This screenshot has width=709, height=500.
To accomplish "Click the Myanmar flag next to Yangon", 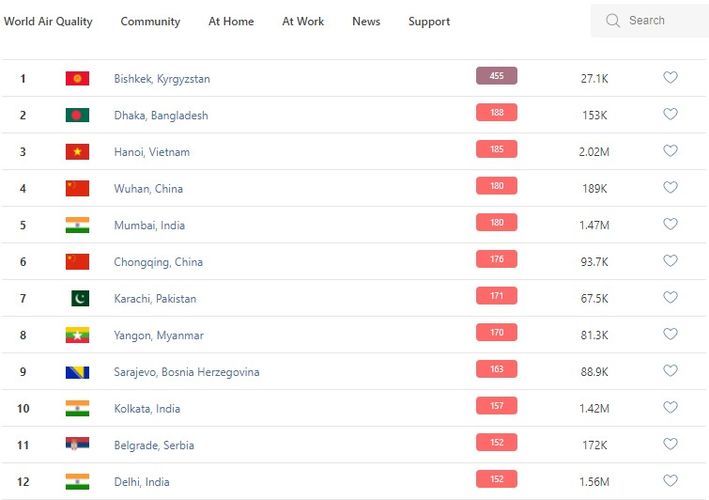I will pyautogui.click(x=77, y=335).
